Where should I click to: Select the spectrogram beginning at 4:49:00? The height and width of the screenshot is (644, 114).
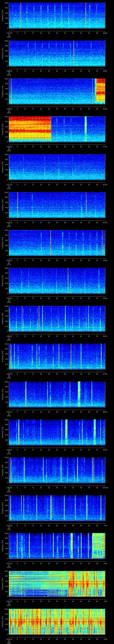[x=57, y=91]
